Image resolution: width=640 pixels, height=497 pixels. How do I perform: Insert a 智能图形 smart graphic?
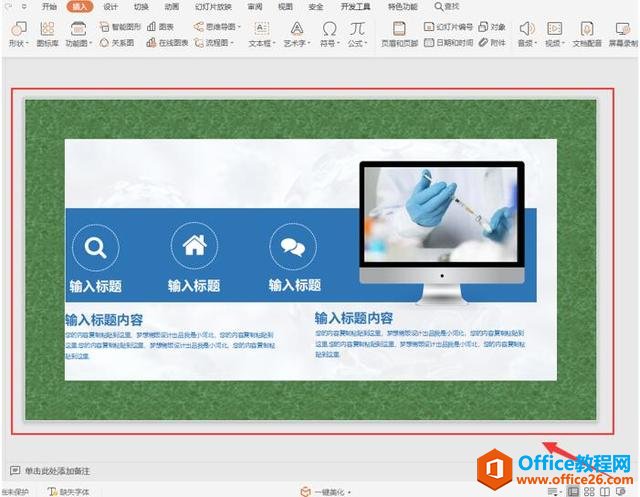(x=120, y=27)
